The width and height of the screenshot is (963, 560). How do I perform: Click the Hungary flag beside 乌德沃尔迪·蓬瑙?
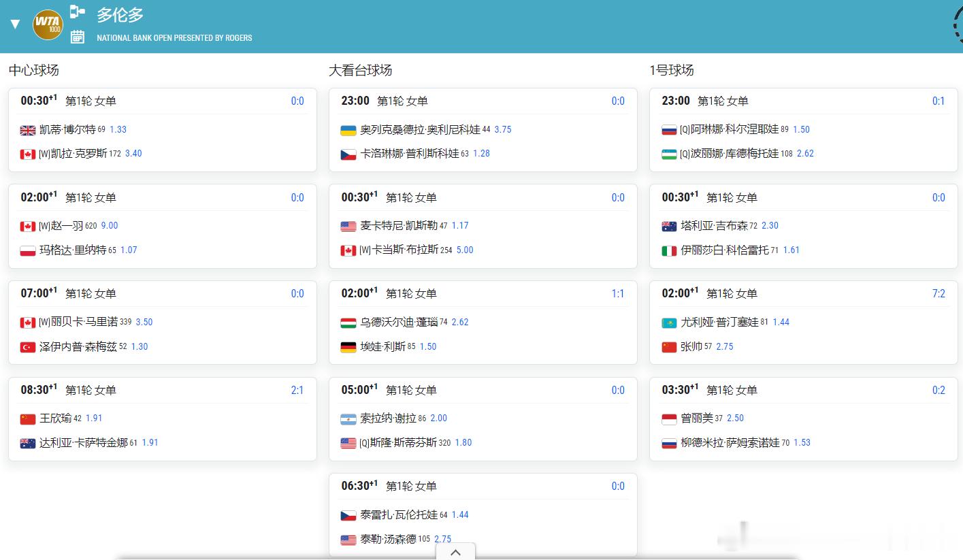point(348,323)
